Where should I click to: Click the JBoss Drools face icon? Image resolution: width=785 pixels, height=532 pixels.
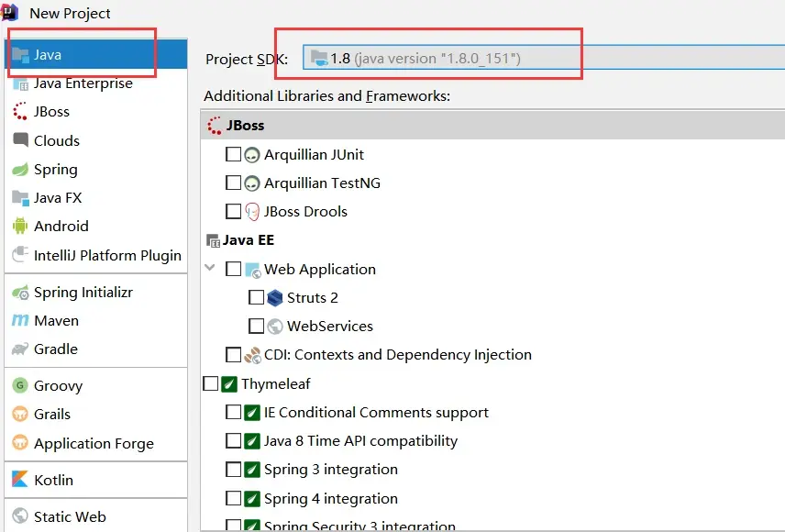(x=252, y=212)
